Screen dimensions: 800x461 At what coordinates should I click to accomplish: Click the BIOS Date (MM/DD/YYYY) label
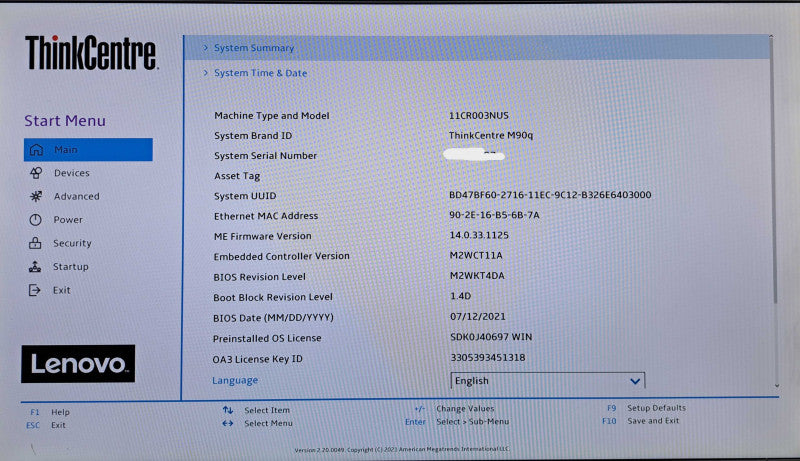click(273, 318)
